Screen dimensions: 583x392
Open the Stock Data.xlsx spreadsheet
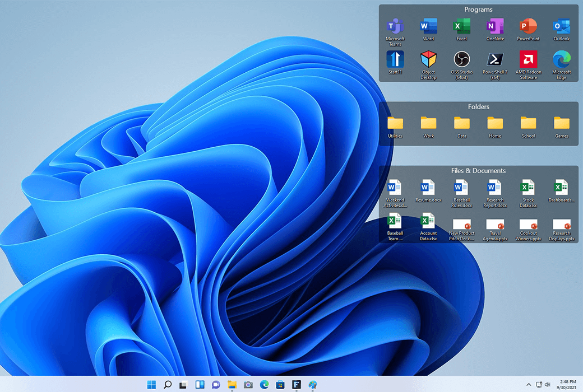[528, 188]
